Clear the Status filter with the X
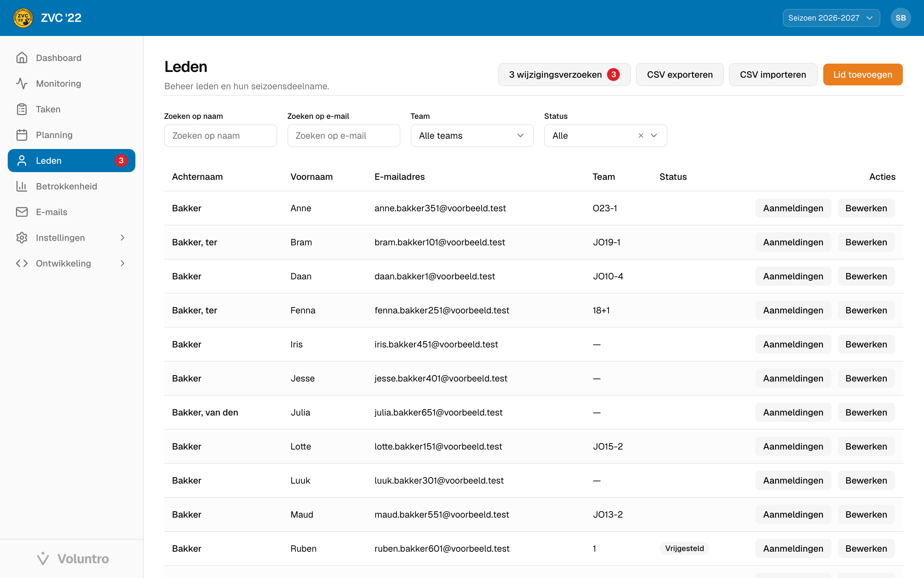924x578 pixels. click(x=641, y=136)
